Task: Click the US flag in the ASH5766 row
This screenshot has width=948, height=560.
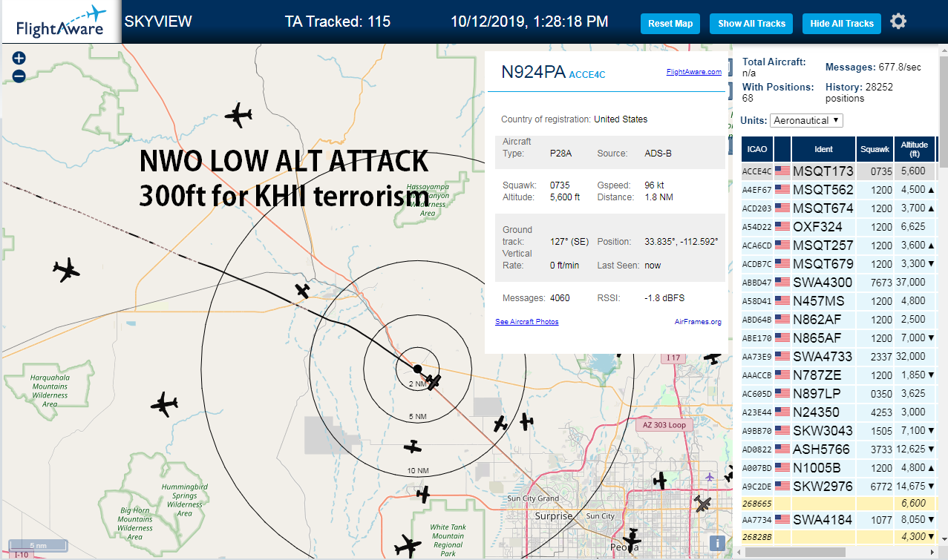Action: coord(782,449)
